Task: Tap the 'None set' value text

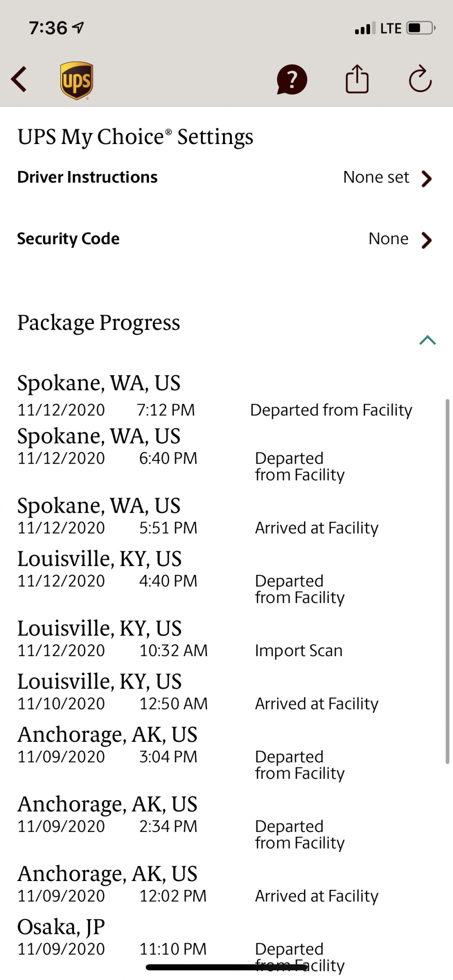Action: pos(376,177)
